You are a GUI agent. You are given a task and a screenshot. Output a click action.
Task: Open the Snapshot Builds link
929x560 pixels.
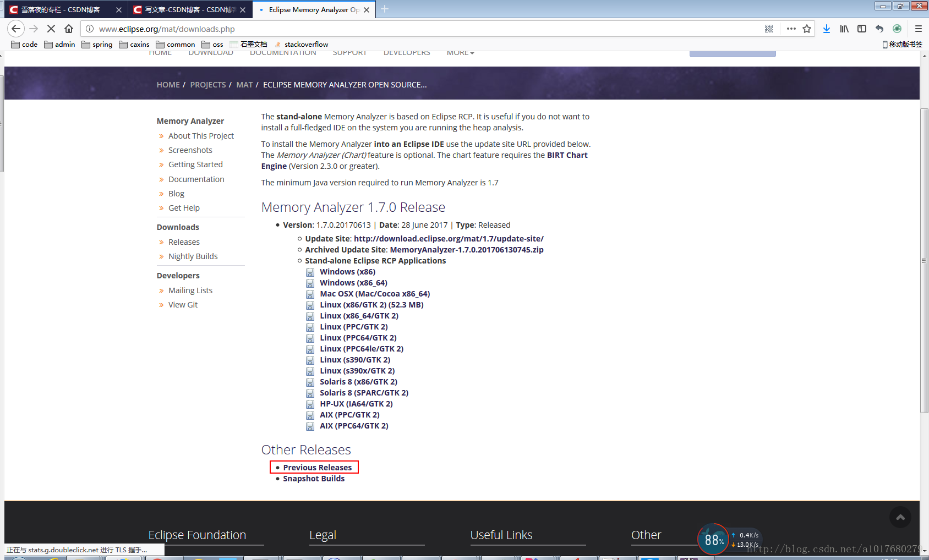tap(314, 479)
